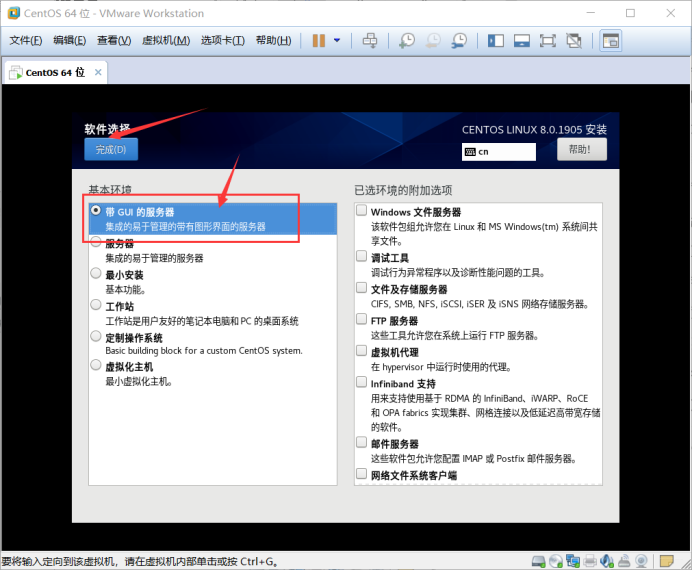Toggle the library sidebar view
Image resolution: width=692 pixels, height=570 pixels.
(496, 41)
